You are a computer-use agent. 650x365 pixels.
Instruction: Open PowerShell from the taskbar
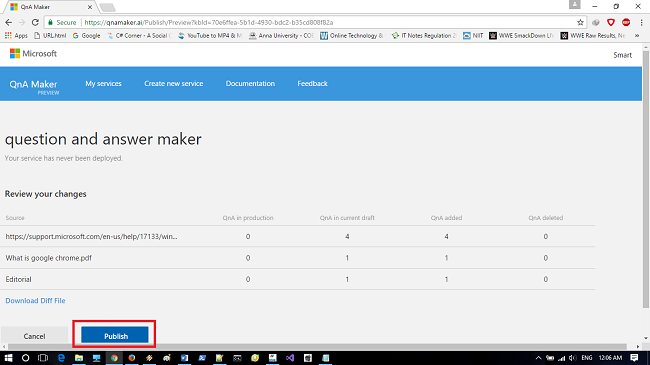[202, 358]
